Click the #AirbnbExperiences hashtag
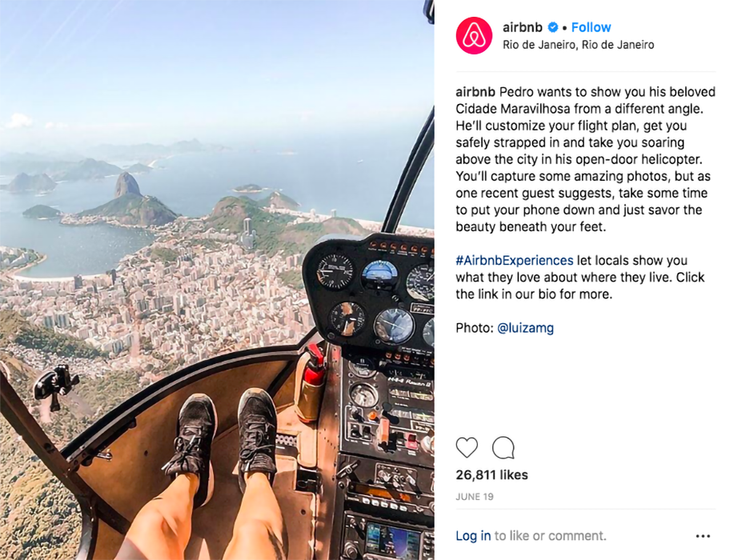Screen dimensions: 738x560 (515, 260)
